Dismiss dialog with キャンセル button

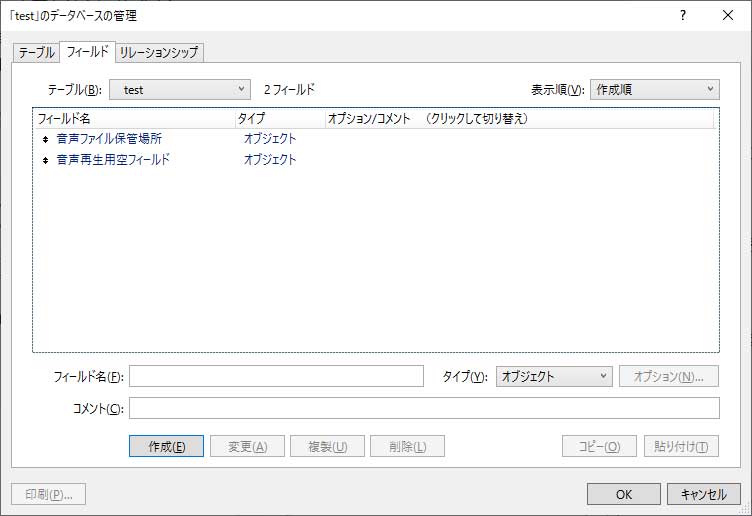pyautogui.click(x=704, y=494)
